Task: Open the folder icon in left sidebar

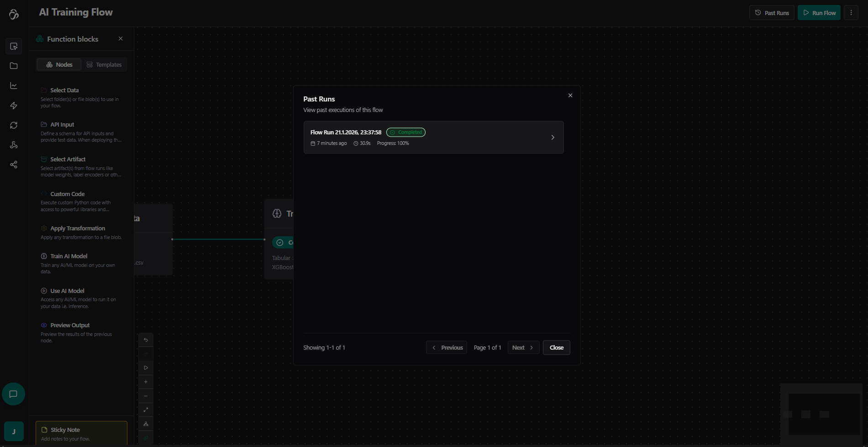Action: pos(14,66)
